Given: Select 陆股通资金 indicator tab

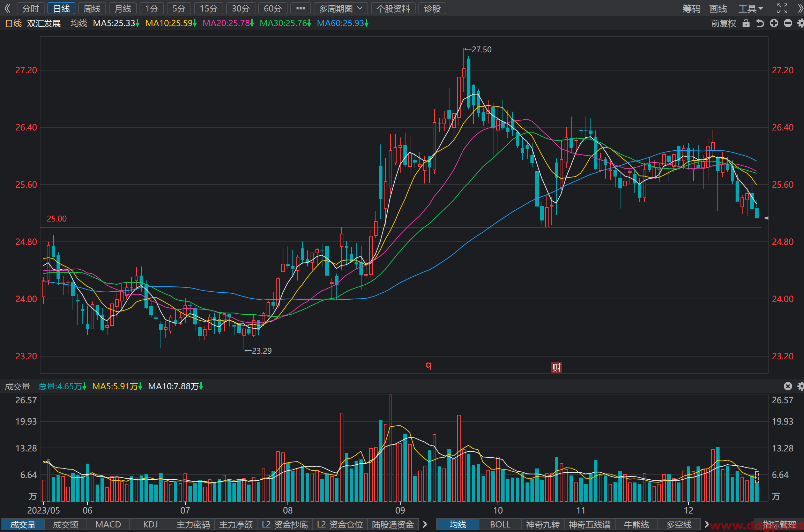Looking at the screenshot, I should click(x=393, y=525).
